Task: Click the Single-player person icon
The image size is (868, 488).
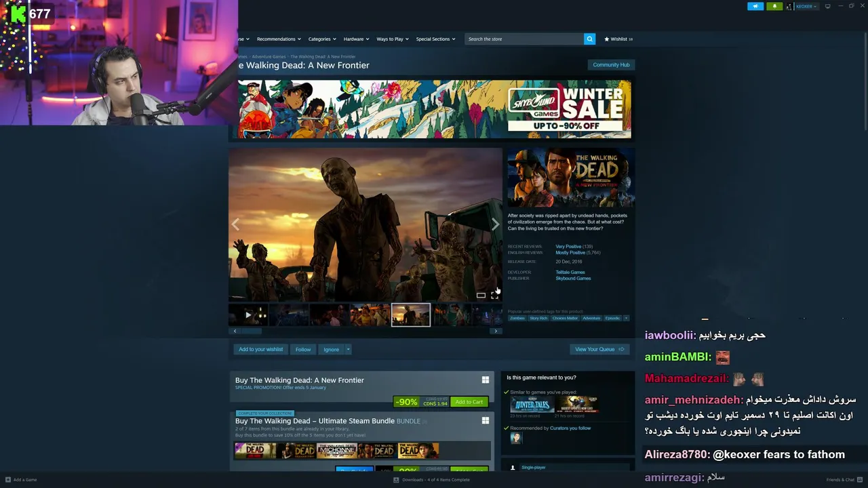Action: click(513, 467)
